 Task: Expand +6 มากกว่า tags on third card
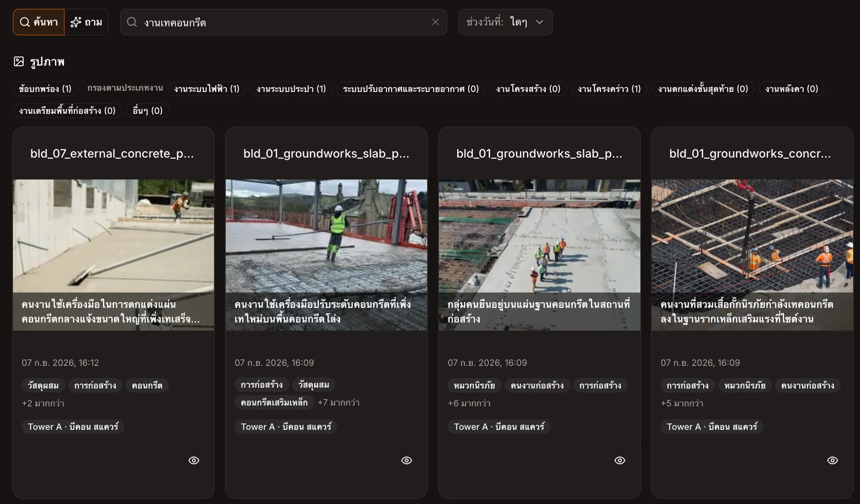pos(469,403)
